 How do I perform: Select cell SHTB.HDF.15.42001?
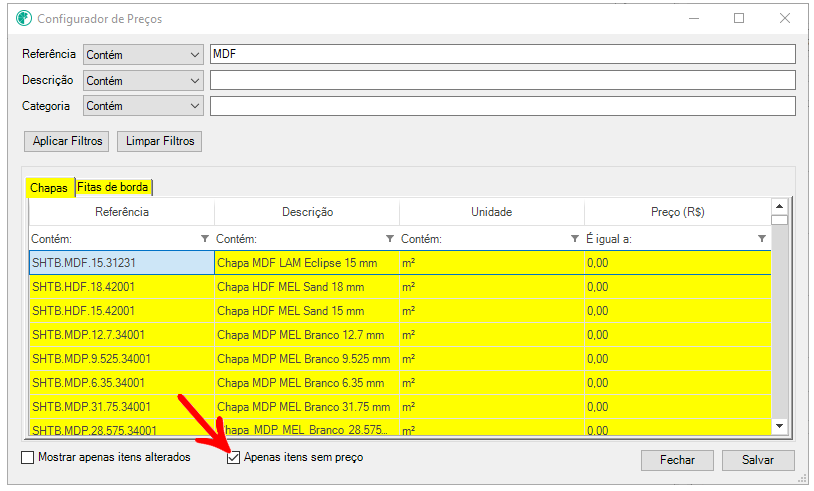click(122, 311)
